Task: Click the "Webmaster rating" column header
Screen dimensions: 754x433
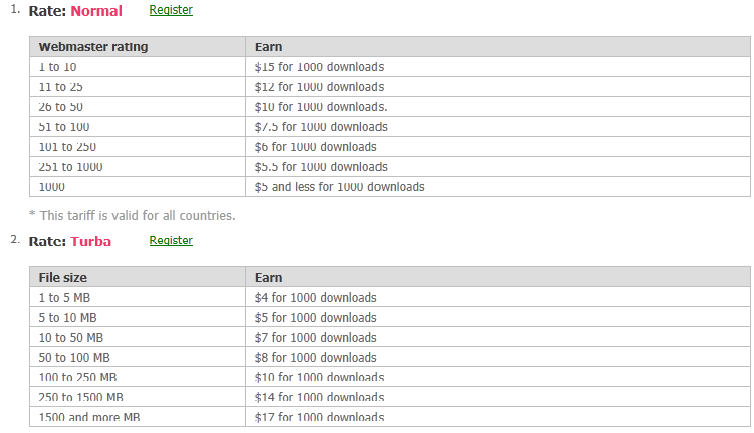Action: (93, 47)
